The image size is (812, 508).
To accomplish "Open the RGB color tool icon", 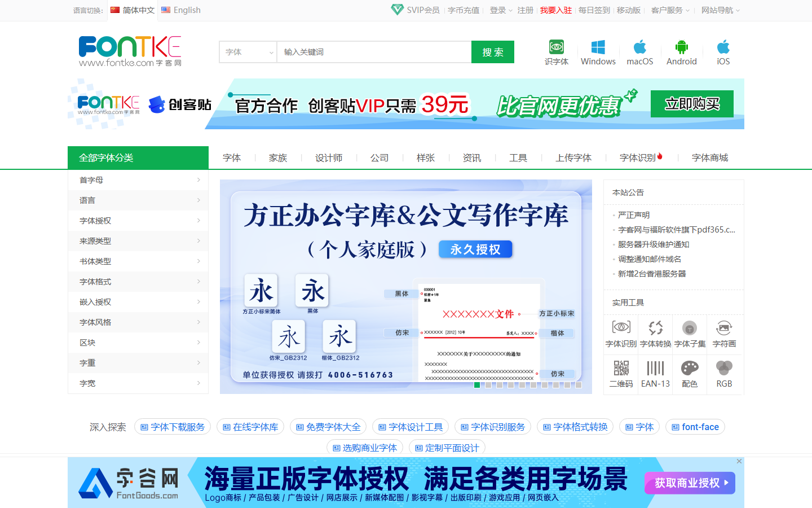I will click(724, 368).
